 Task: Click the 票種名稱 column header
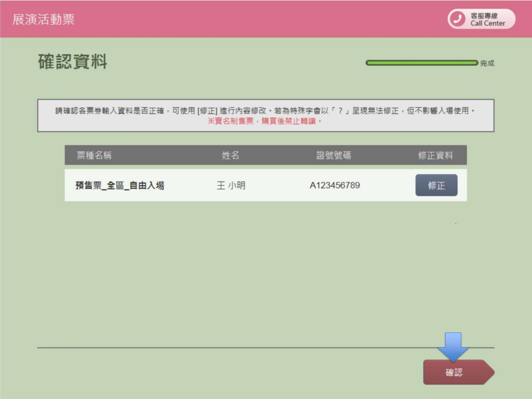[94, 155]
